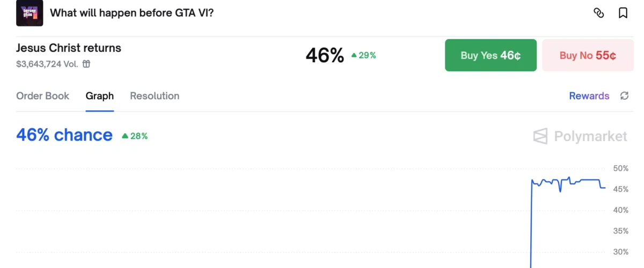Image resolution: width=644 pixels, height=268 pixels.
Task: Open the Resolution tab
Action: [155, 96]
